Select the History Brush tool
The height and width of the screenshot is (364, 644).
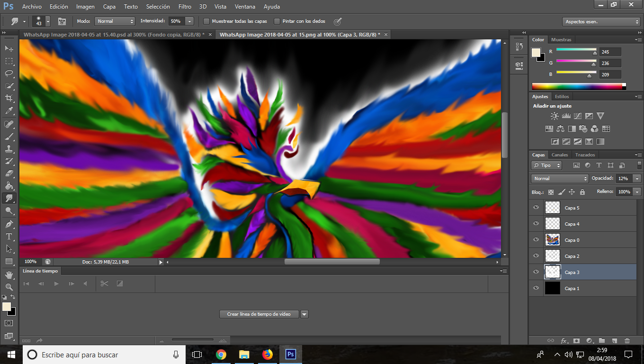[x=9, y=161]
